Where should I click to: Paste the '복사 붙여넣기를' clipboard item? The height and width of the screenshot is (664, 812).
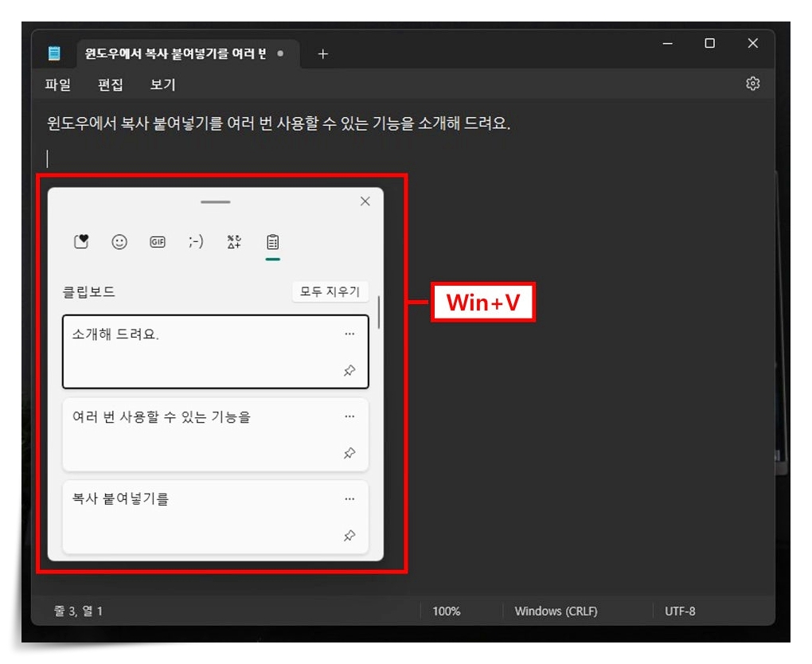(x=216, y=517)
